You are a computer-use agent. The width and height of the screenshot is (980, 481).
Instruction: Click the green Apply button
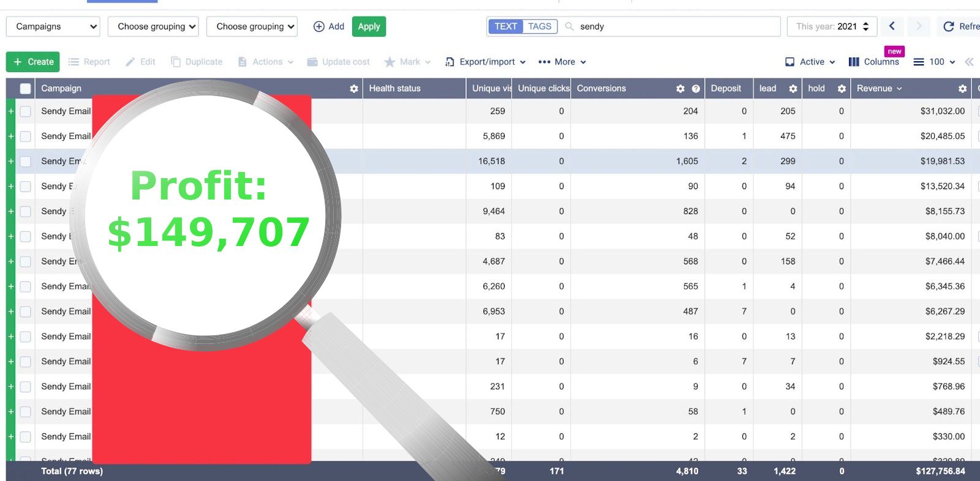click(x=369, y=26)
